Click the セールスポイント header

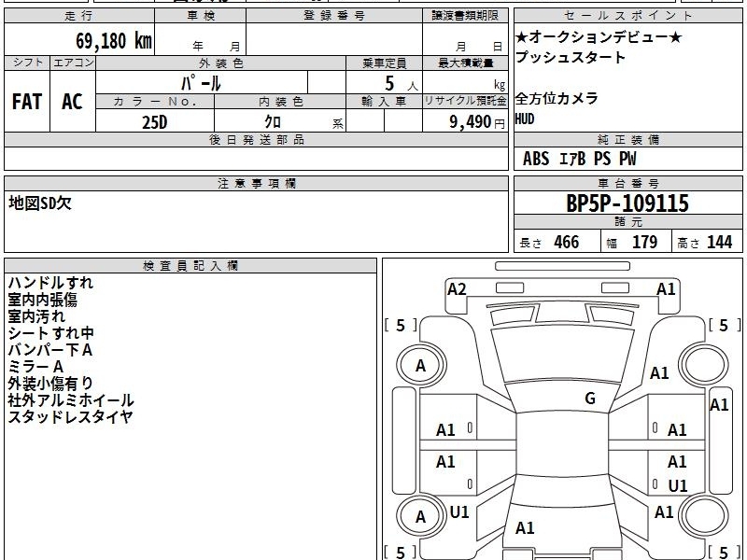[628, 15]
